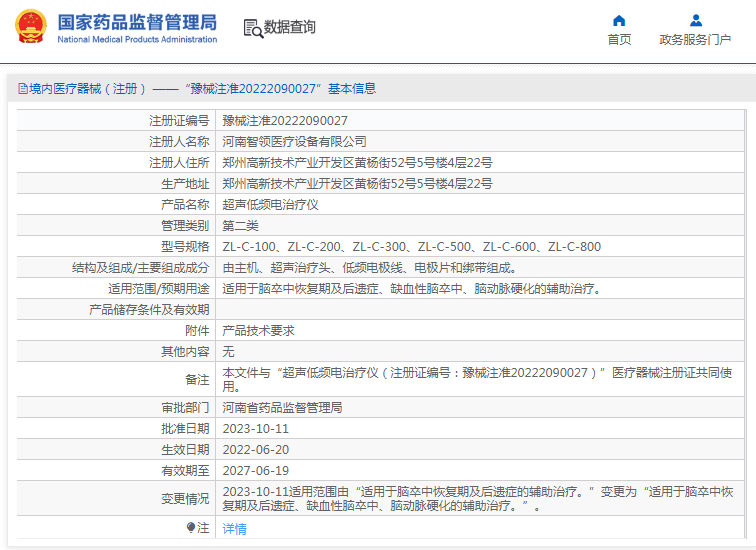Click the 变更情况 label

click(185, 498)
